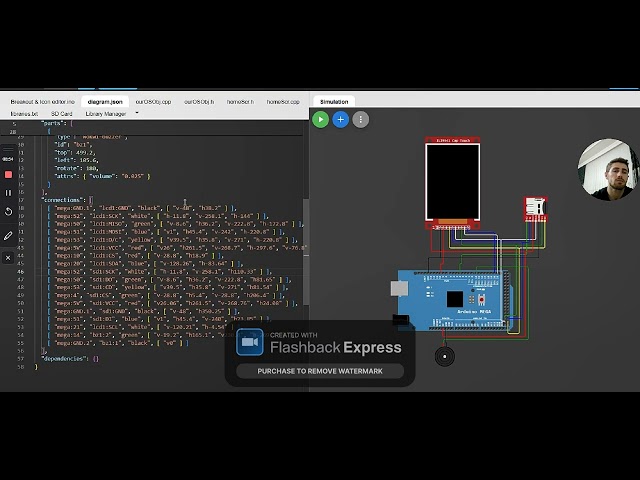Viewport: 640px width, 480px height.
Task: Select the ILI9341 LCD display part
Action: coord(452,183)
